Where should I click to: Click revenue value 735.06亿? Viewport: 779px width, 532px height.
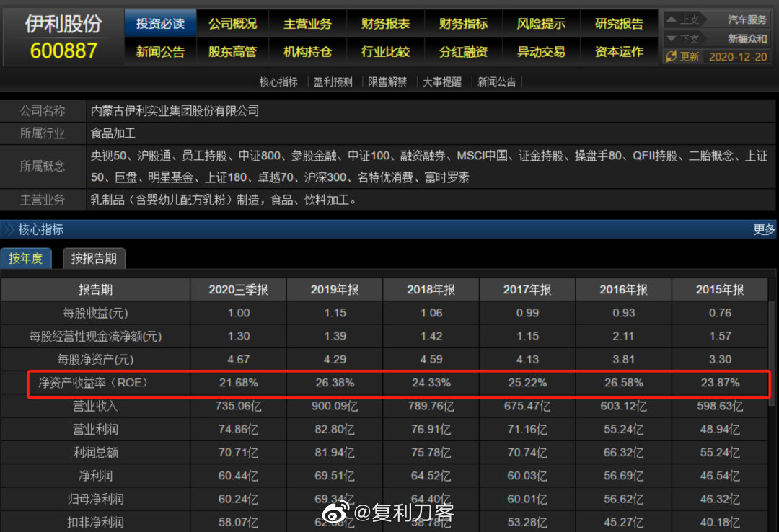[x=239, y=406]
